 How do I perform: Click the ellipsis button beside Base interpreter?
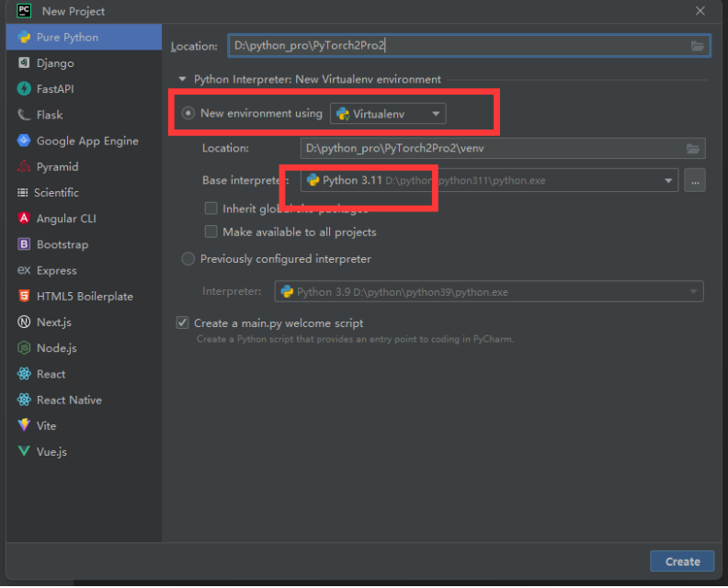pos(695,180)
